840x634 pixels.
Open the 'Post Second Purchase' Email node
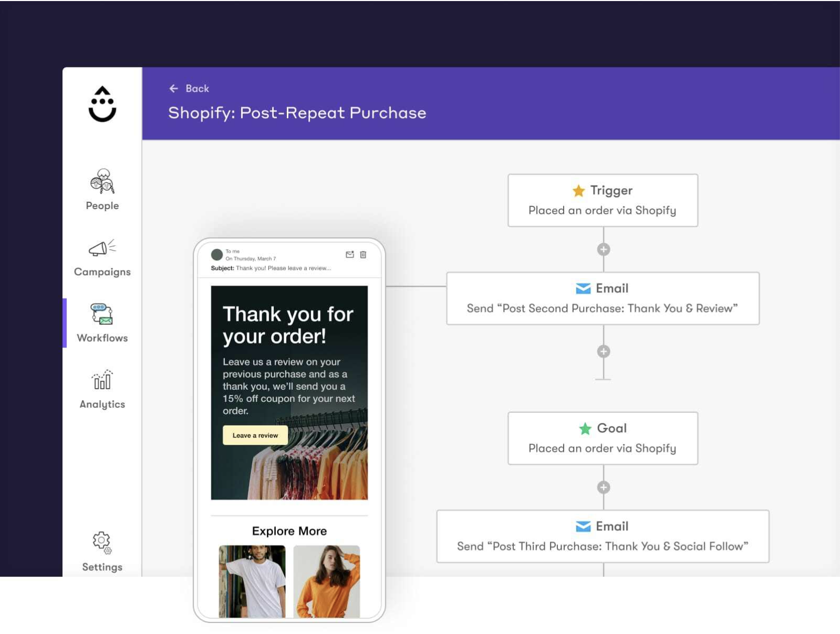pyautogui.click(x=602, y=298)
